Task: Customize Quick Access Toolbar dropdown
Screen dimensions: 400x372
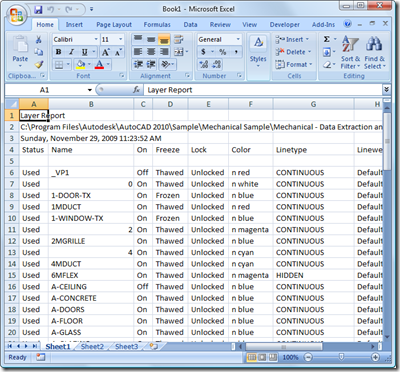Action: 91,9
